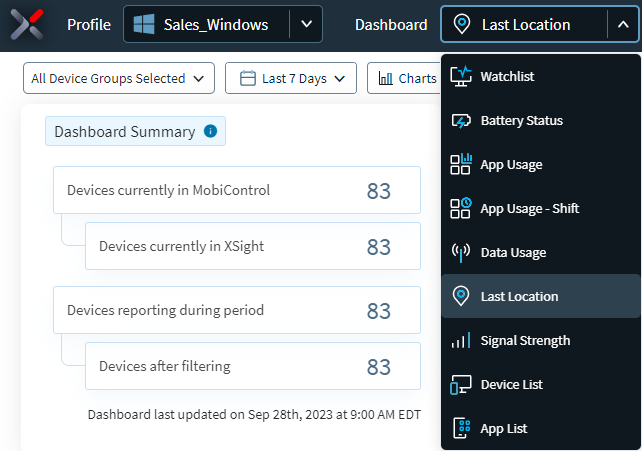Click the calendar icon in date filter

[x=248, y=78]
